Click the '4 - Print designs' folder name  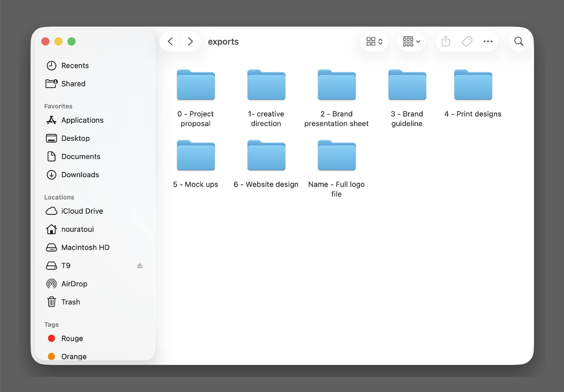pos(473,114)
